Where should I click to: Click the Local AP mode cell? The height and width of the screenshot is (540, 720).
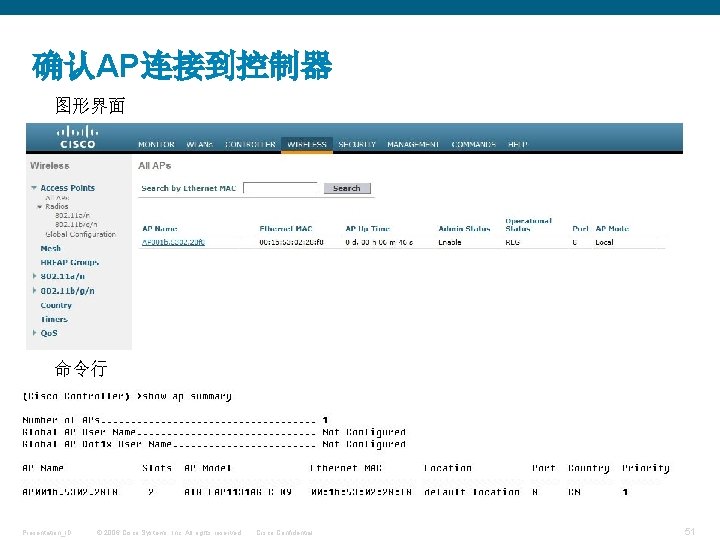coord(604,242)
